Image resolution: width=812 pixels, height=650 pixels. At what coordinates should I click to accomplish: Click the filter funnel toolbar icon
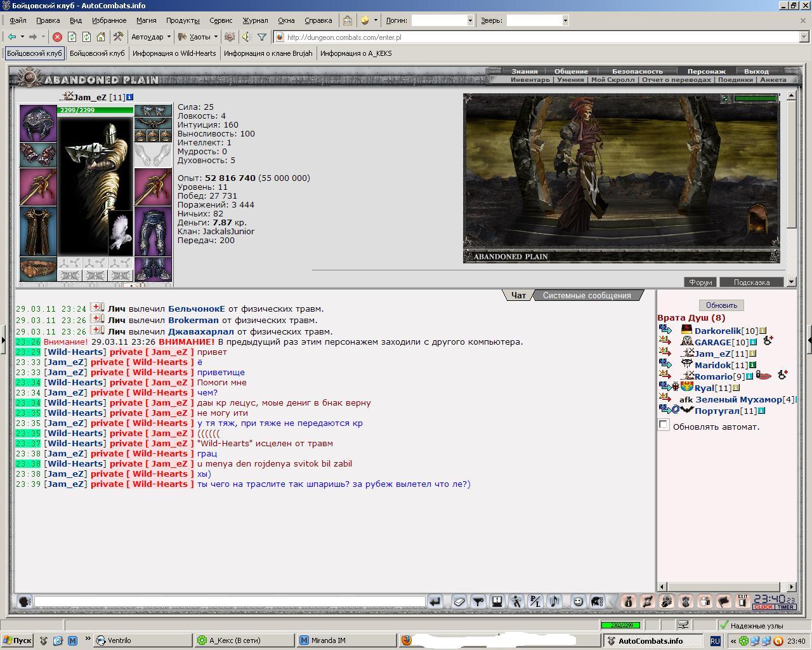point(262,37)
